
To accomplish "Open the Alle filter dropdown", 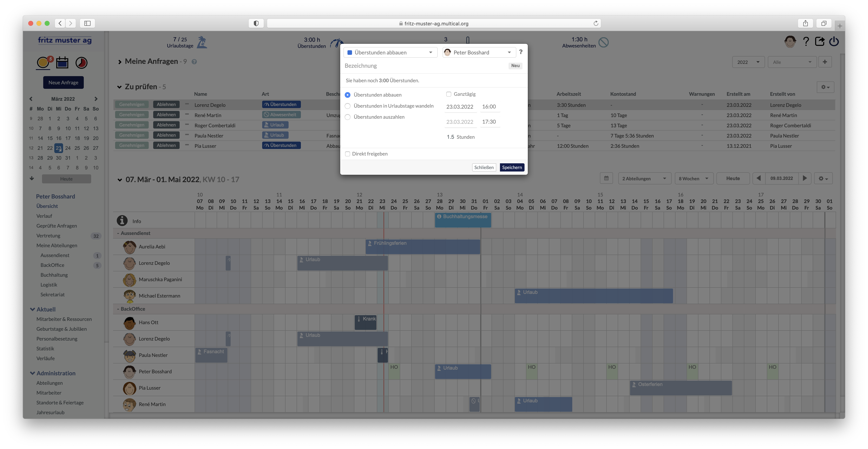I will (x=792, y=62).
